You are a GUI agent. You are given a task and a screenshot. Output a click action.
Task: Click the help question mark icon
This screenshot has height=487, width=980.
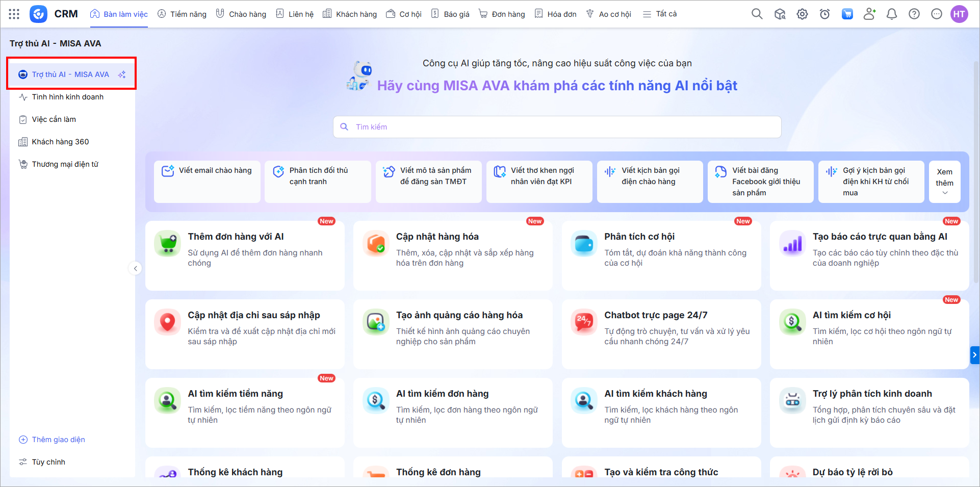click(914, 14)
